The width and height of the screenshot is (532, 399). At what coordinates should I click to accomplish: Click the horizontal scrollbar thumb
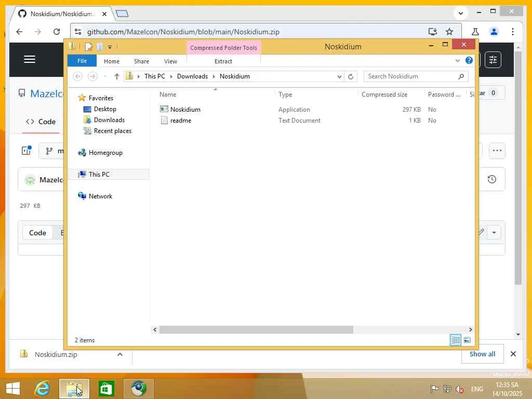(256, 329)
